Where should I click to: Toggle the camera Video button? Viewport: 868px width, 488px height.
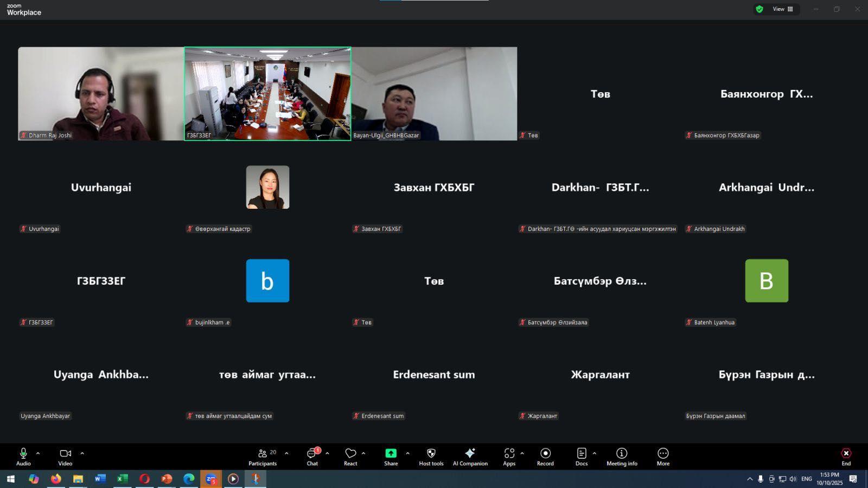[65, 457]
